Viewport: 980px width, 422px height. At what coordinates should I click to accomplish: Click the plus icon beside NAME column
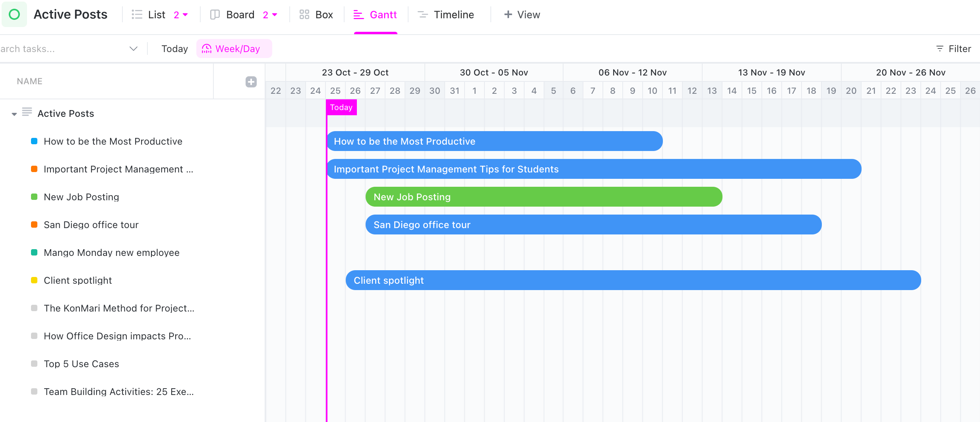click(251, 82)
